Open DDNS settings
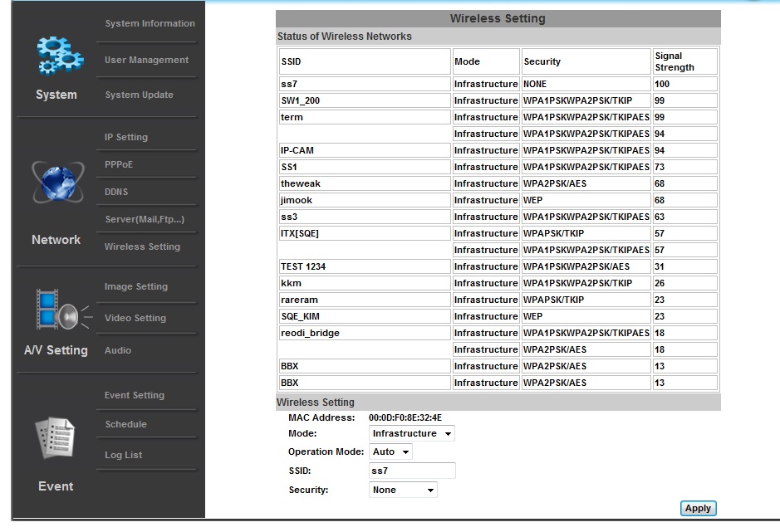 point(116,192)
